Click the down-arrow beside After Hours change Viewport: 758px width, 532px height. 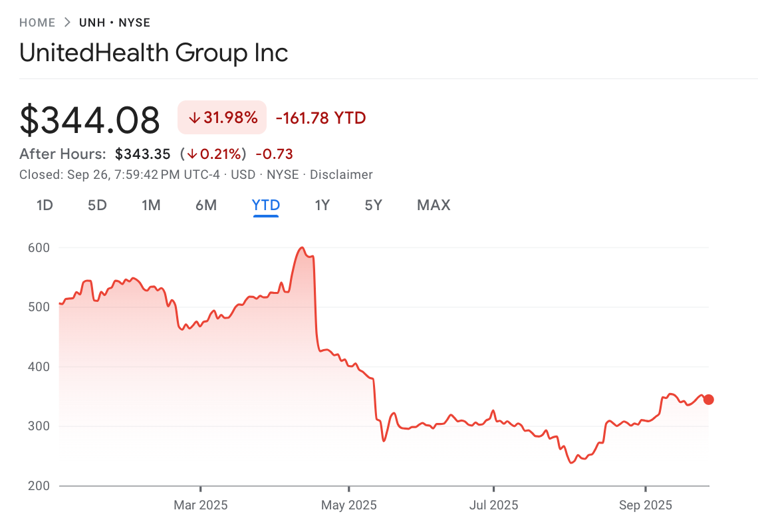[x=193, y=154]
